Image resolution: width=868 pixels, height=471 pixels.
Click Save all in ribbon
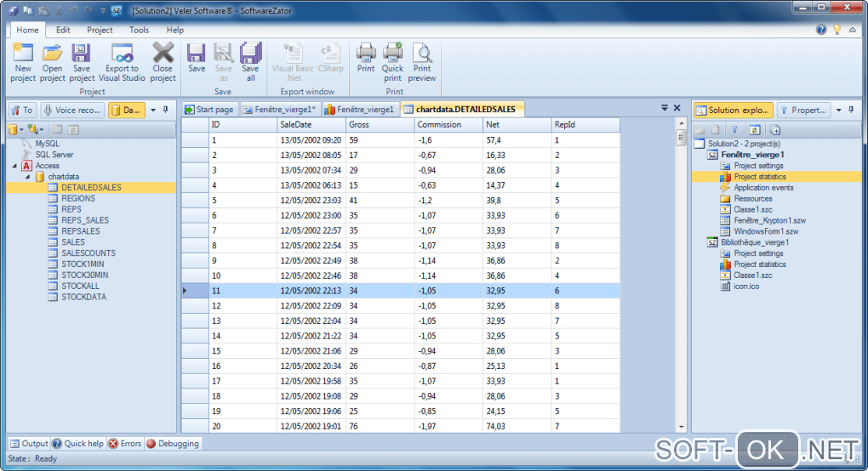[250, 62]
